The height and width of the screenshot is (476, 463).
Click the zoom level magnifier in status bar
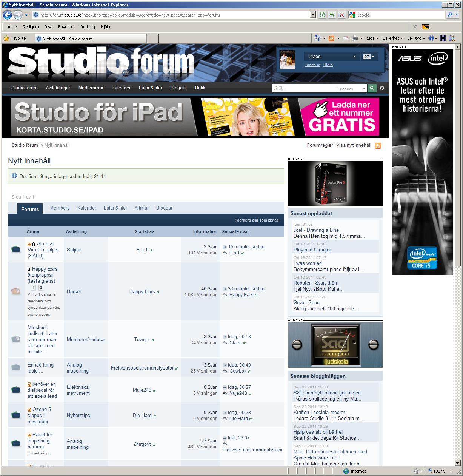[x=430, y=471]
